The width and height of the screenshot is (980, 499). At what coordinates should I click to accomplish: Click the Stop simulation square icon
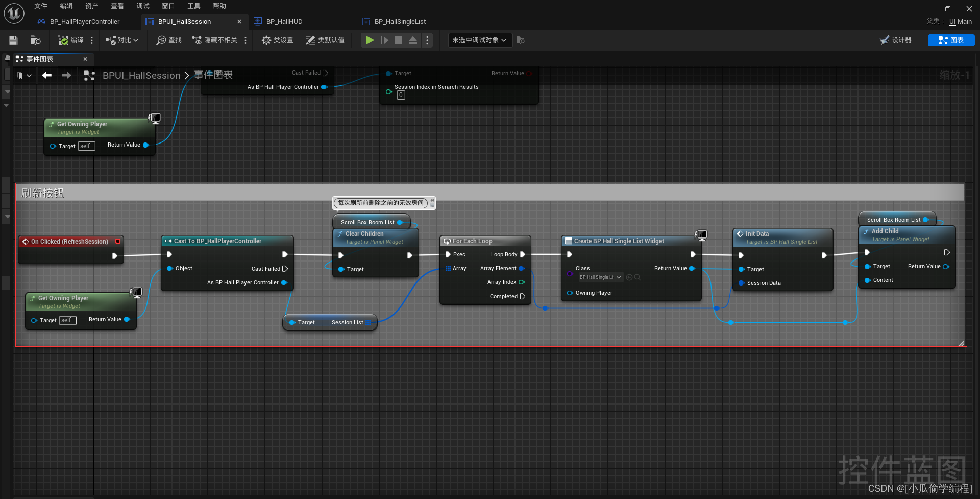(399, 40)
